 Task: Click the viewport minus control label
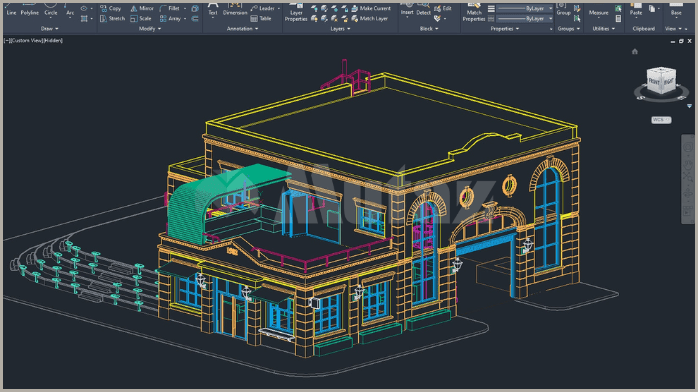pyautogui.click(x=7, y=40)
